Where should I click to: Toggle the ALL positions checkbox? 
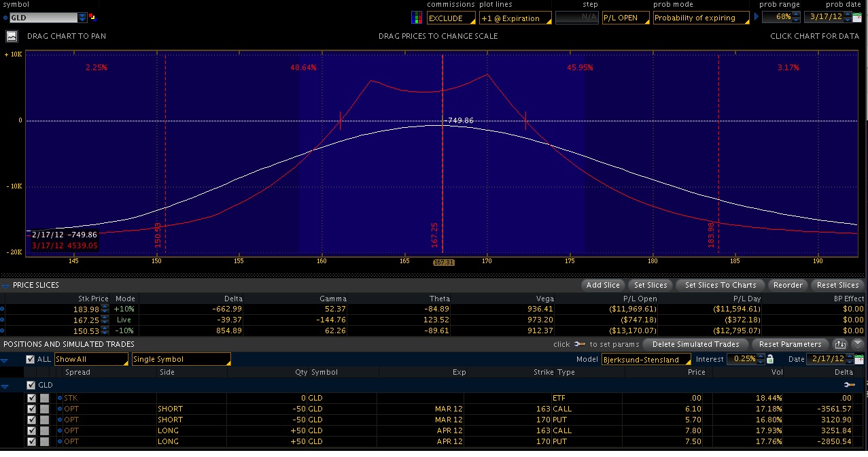tap(30, 359)
